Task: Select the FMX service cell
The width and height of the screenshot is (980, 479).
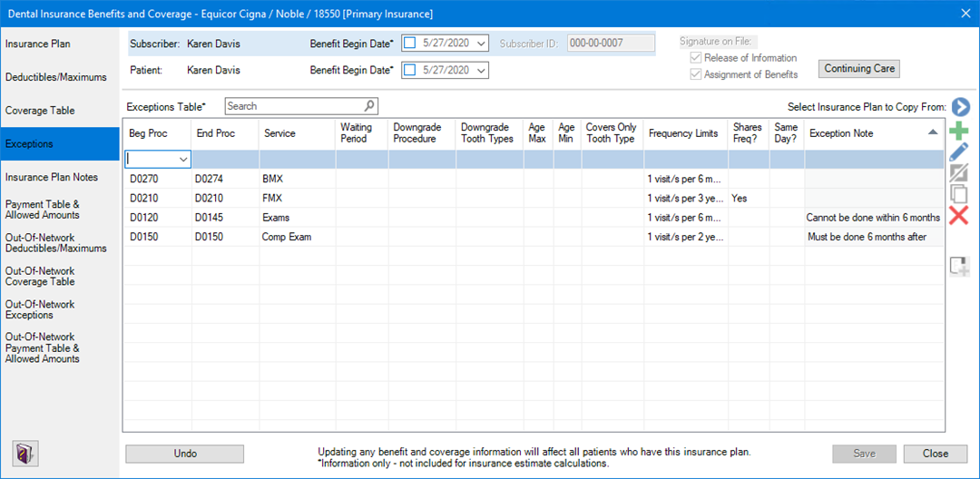Action: (298, 199)
